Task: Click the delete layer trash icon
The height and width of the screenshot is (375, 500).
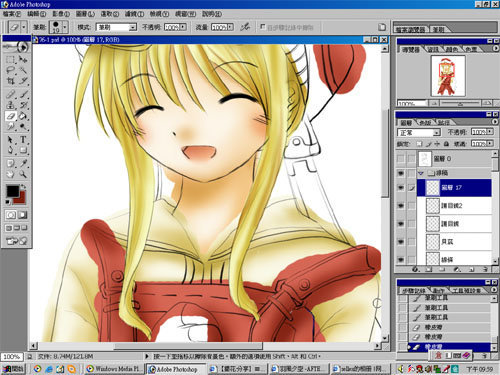Action: coord(486,269)
